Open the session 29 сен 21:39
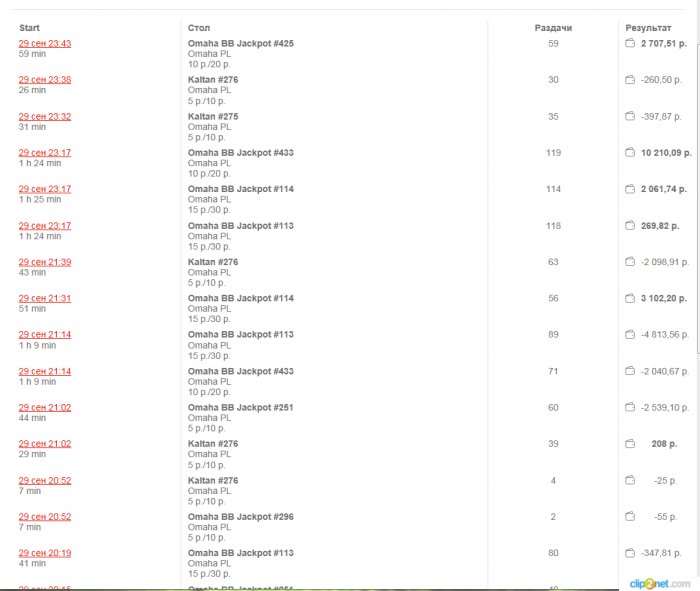The width and height of the screenshot is (700, 591). 45,262
